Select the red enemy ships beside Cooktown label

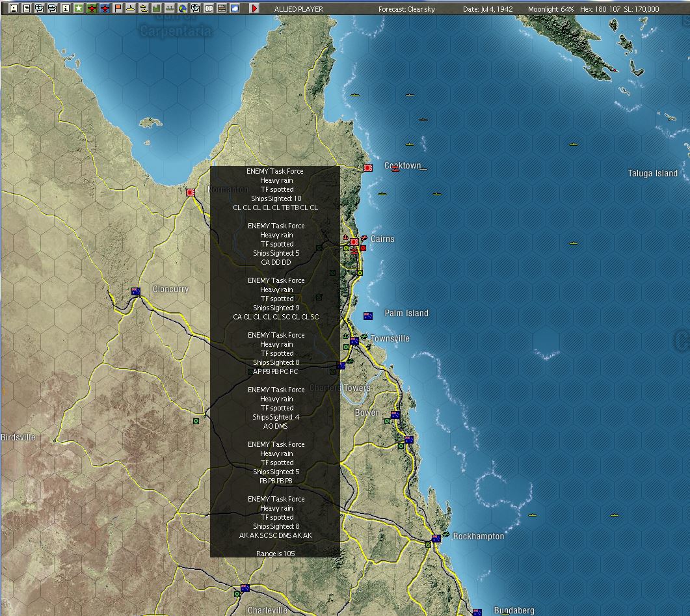[x=395, y=168]
